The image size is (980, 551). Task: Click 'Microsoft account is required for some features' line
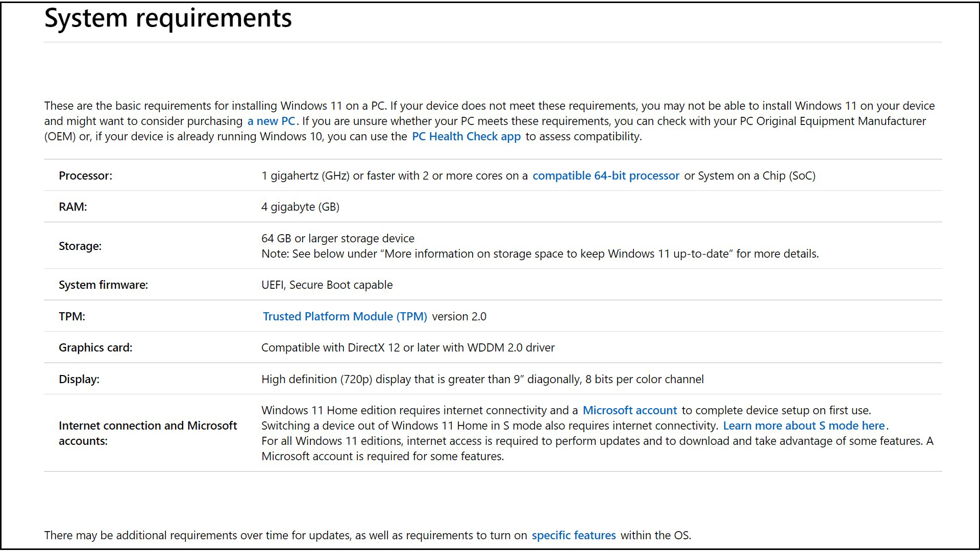[x=383, y=457]
